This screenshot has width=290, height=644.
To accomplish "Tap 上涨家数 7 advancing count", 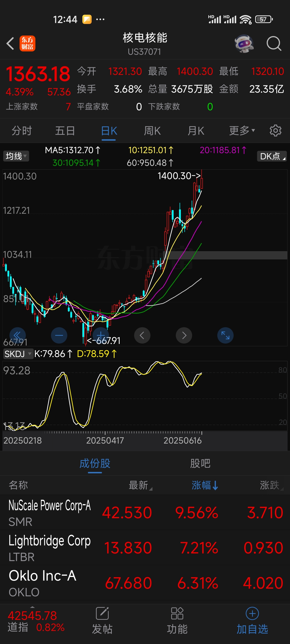I will tap(38, 106).
